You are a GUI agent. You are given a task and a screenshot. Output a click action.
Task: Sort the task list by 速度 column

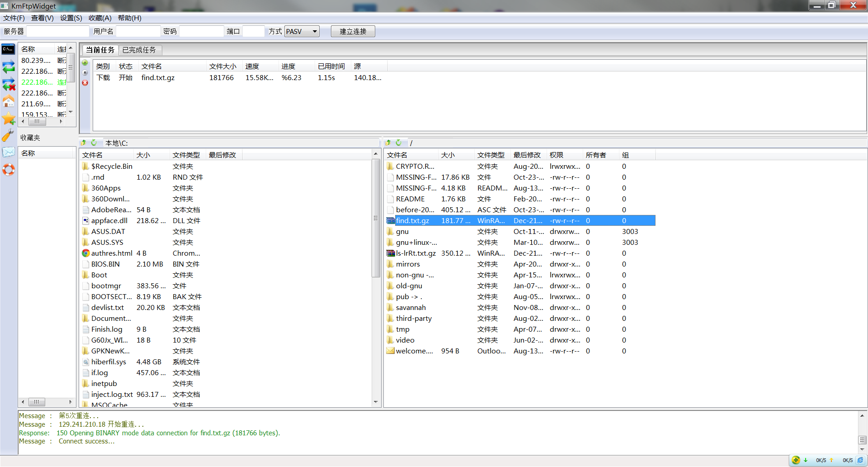pos(260,67)
